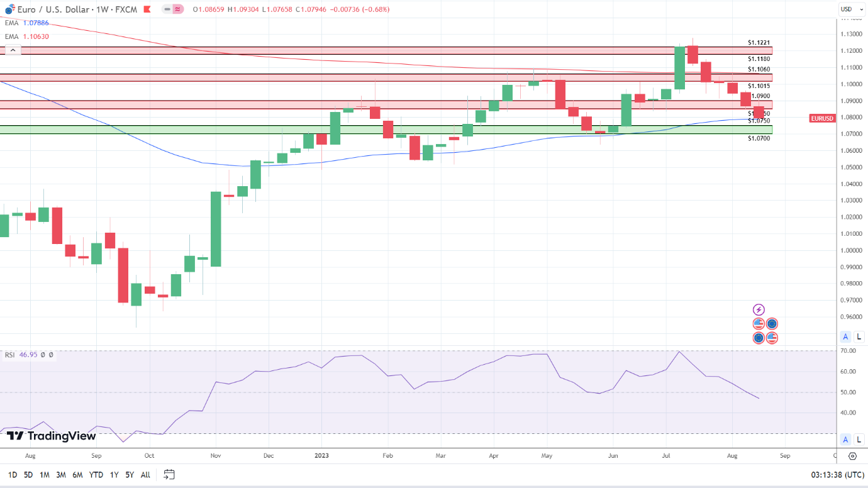The image size is (868, 488).
Task: Open the USD currency dropdown
Action: point(851,9)
